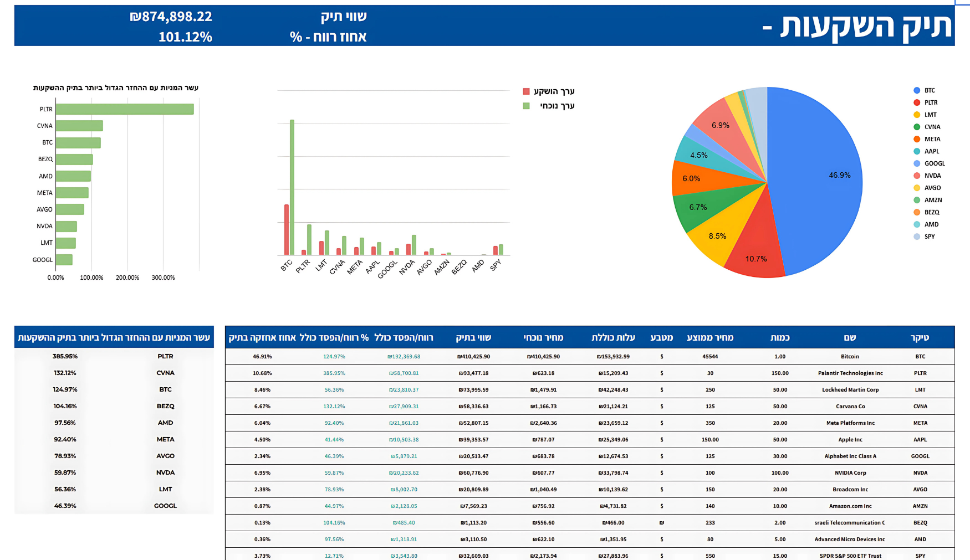Click the טיקר column header

[x=920, y=337]
